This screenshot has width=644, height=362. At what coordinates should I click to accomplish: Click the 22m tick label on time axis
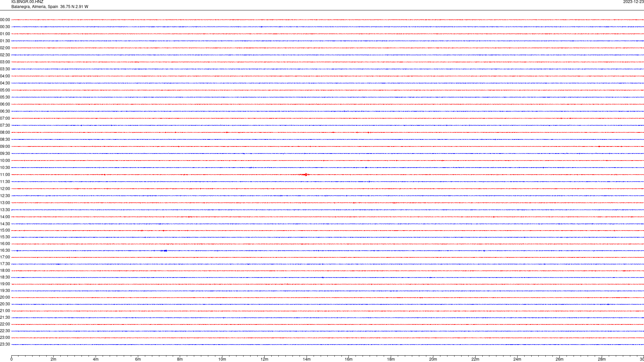475,359
